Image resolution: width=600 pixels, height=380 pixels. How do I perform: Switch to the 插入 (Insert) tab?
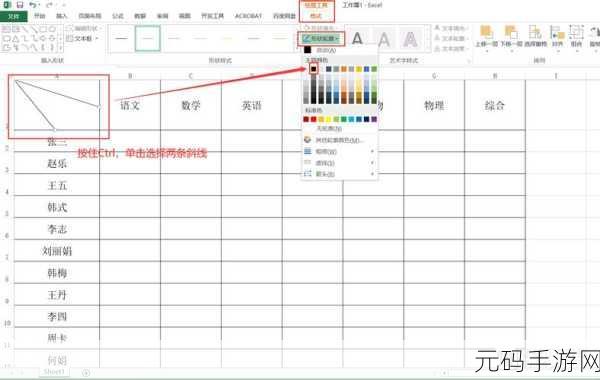[62, 16]
